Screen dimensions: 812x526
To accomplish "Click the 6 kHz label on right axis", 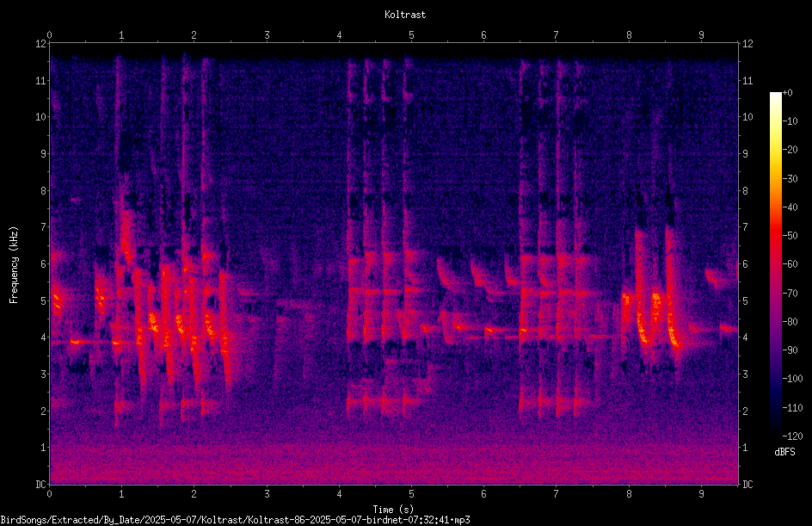I will click(x=745, y=264).
